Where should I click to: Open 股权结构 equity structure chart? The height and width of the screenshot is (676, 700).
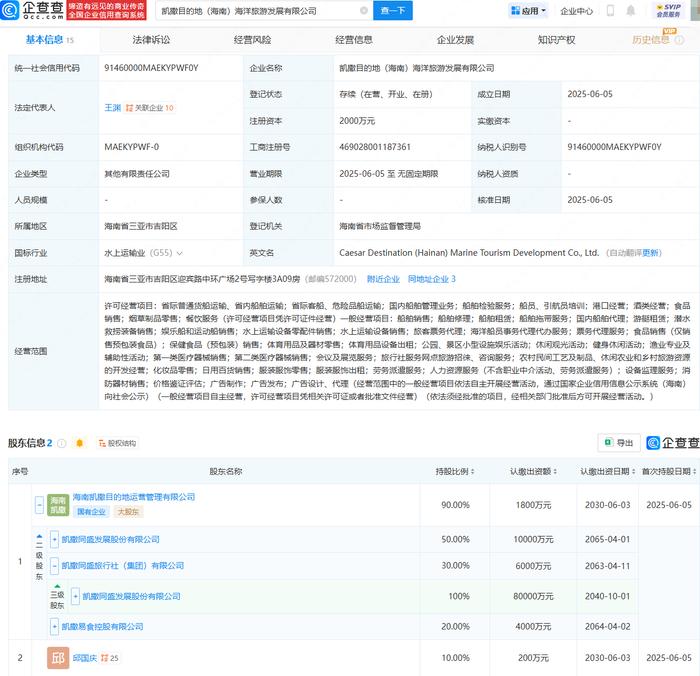[117, 443]
